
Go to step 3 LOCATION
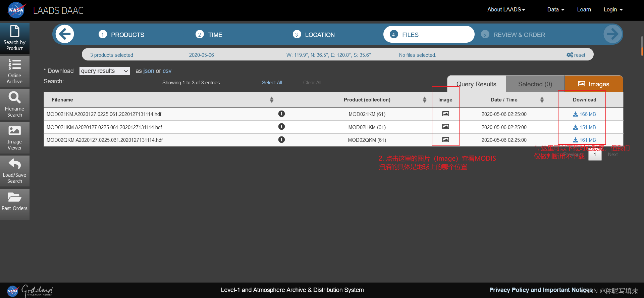click(x=314, y=35)
